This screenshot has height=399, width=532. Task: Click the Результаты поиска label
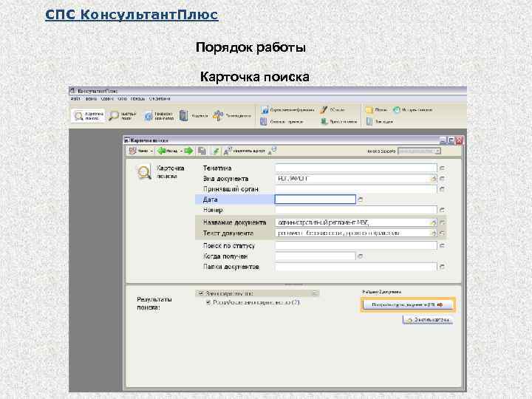(154, 304)
